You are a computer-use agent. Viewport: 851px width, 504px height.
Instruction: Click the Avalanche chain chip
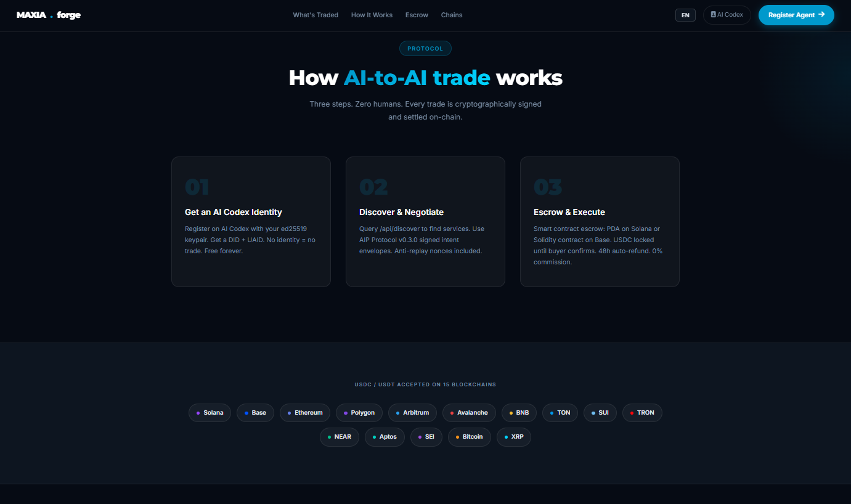pos(470,413)
